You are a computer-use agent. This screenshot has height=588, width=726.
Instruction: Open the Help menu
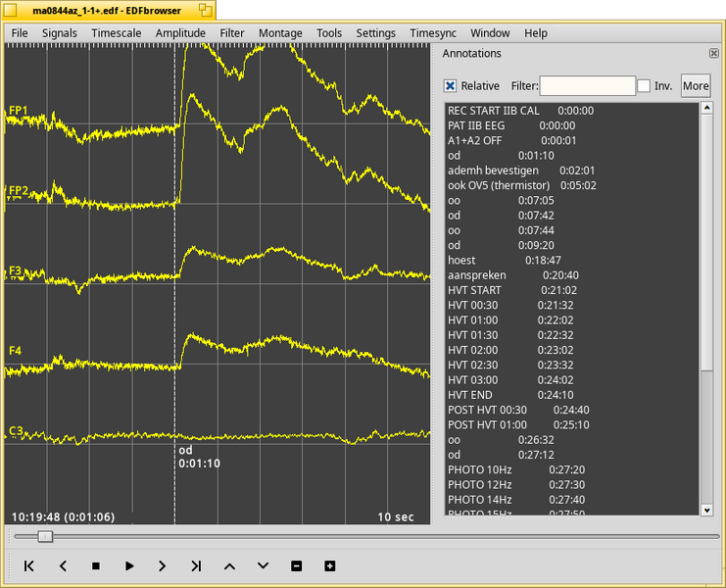point(536,33)
